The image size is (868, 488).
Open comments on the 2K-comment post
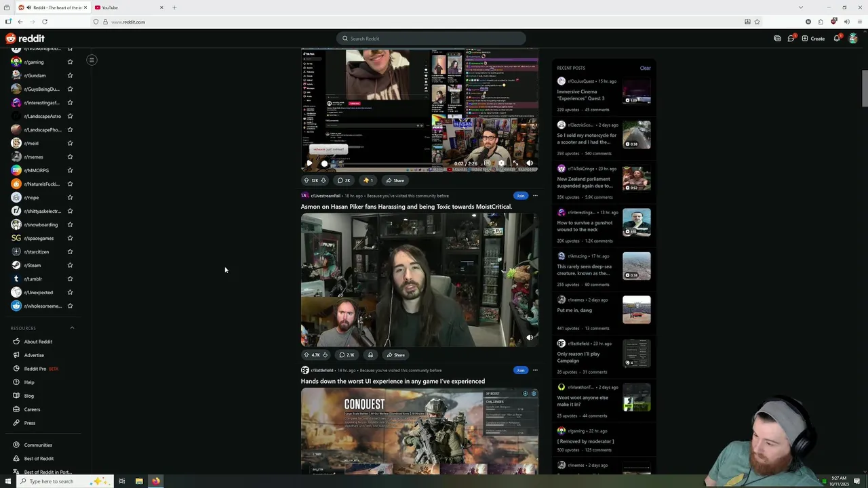pos(344,180)
